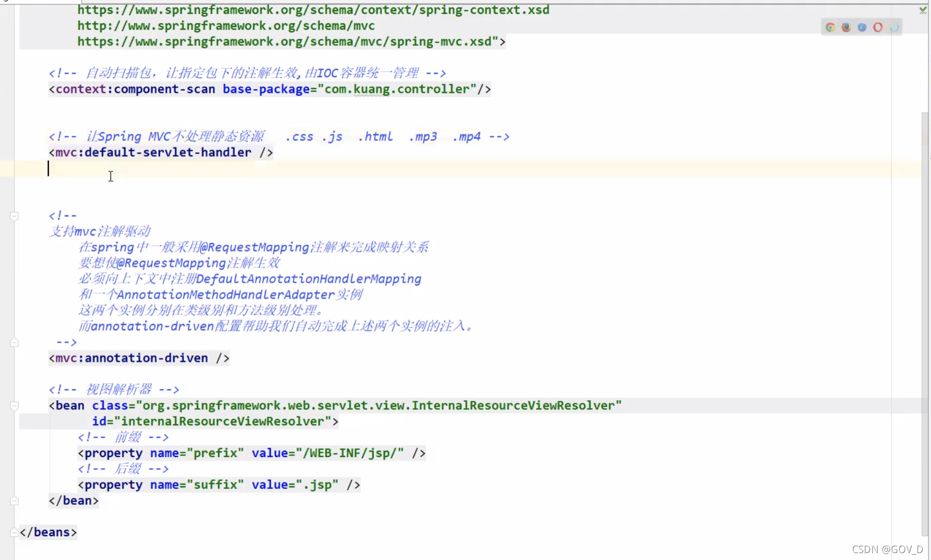Screen dimensions: 931x560
Task: Collapse the comment at its closing --> marker
Action: coord(14,343)
